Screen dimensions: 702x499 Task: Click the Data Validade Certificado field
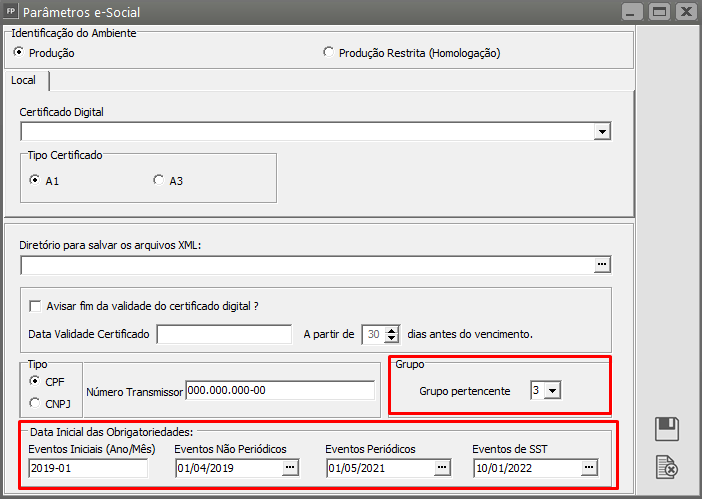pos(224,334)
